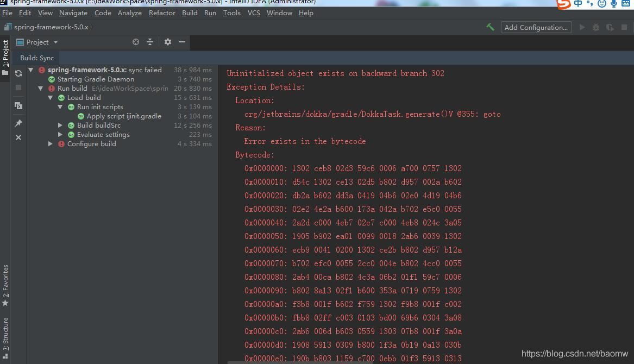The image size is (634, 364).
Task: Open the Refactor menu
Action: coord(162,13)
